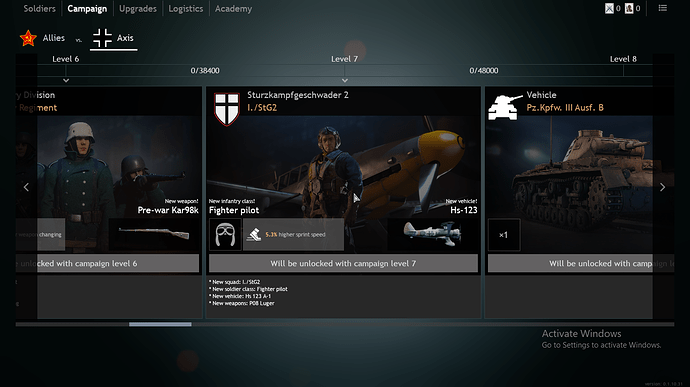690x387 pixels.
Task: Click the x1 vehicle count box
Action: coord(504,235)
